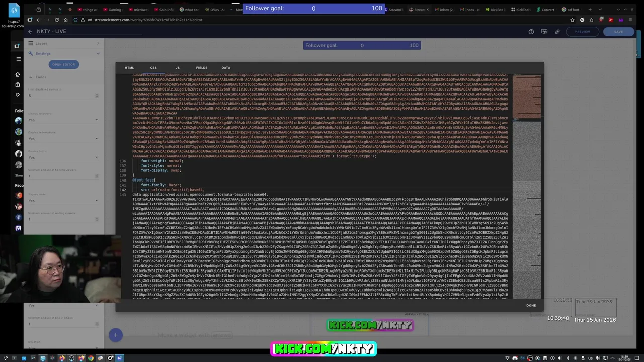Open the browser hamburger menu
644x362 pixels.
coord(630,20)
